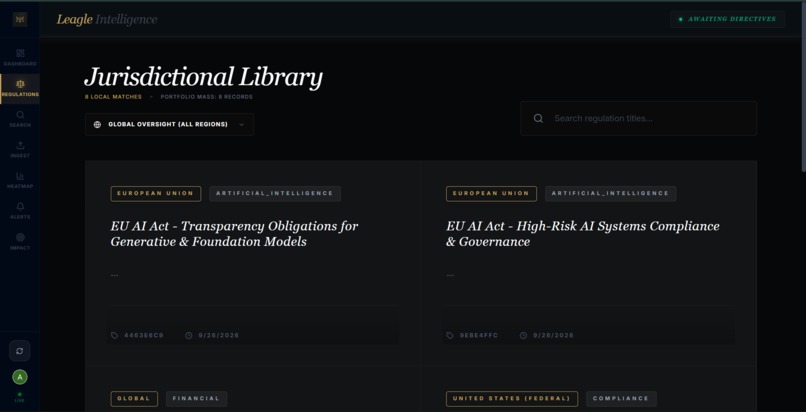Open the Dashboard sidebar item
This screenshot has height=412, width=806.
click(x=20, y=57)
